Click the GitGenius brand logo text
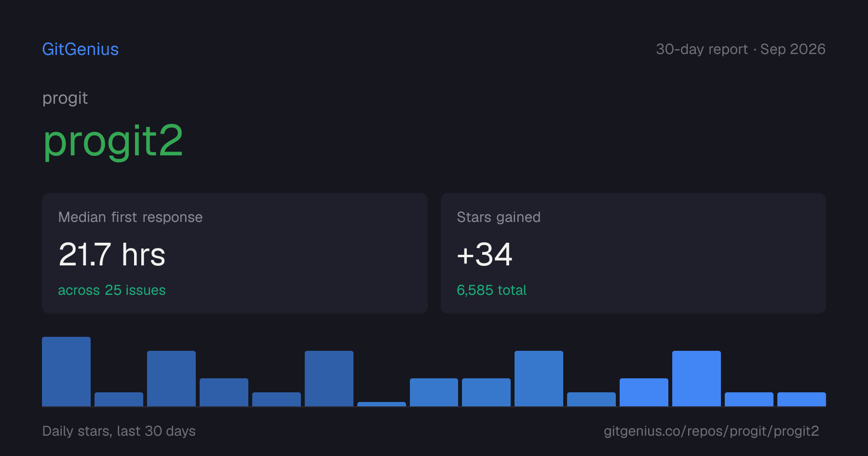This screenshot has height=456, width=868. tap(80, 49)
